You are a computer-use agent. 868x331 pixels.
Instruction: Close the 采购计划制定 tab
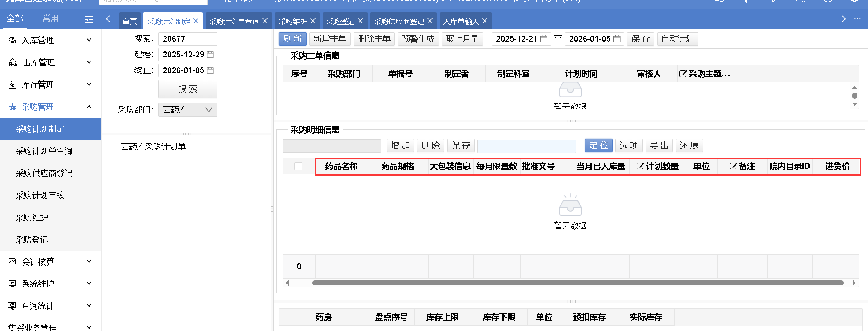(x=196, y=21)
